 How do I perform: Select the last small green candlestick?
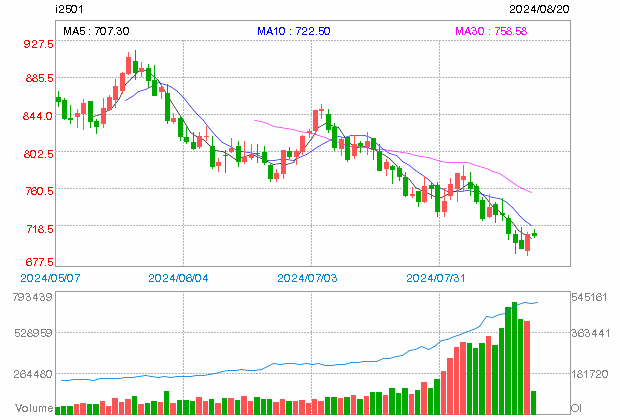tap(534, 234)
